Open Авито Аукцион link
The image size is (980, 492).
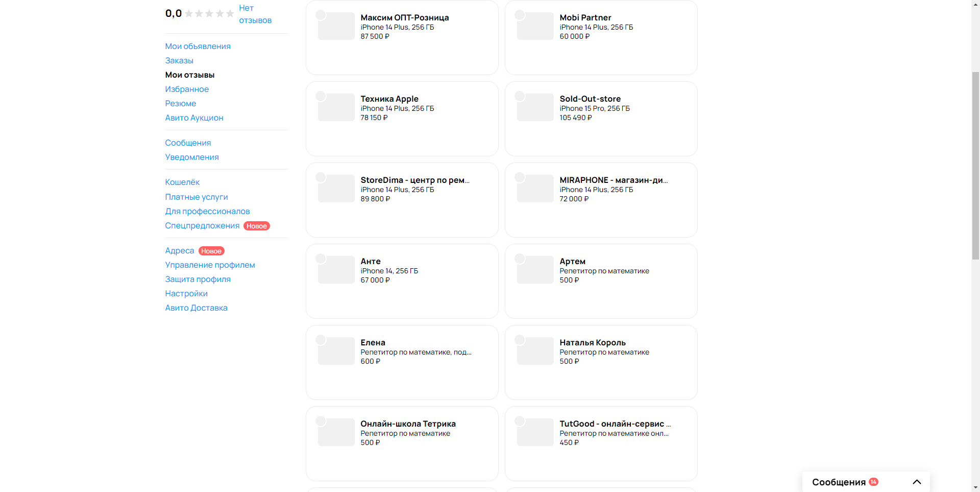(x=194, y=118)
